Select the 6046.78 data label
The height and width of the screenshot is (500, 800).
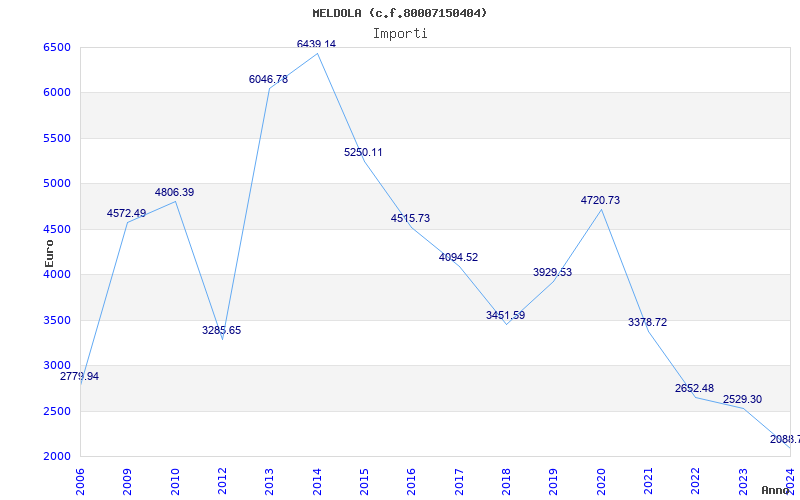click(x=268, y=79)
